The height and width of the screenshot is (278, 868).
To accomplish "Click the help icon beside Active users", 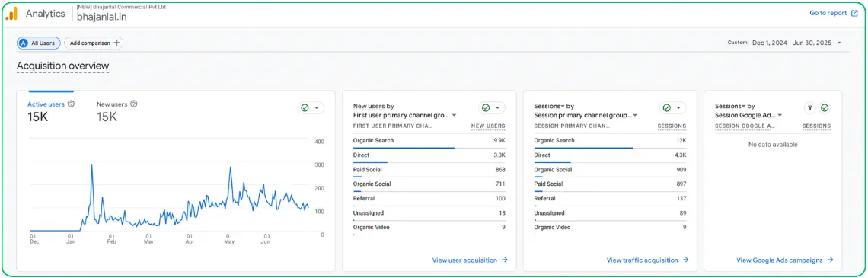I will pos(71,104).
